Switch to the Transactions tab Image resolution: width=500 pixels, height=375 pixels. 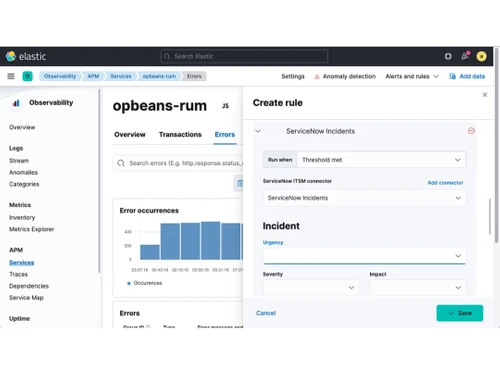click(x=180, y=134)
